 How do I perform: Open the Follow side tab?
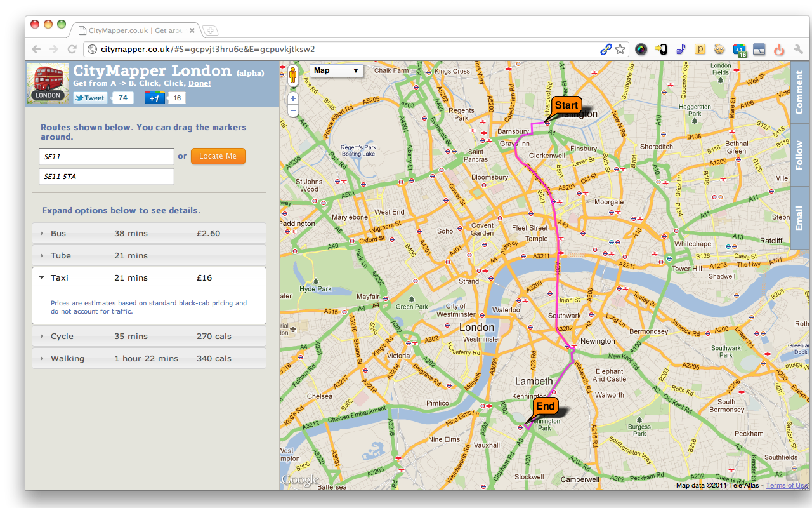799,156
